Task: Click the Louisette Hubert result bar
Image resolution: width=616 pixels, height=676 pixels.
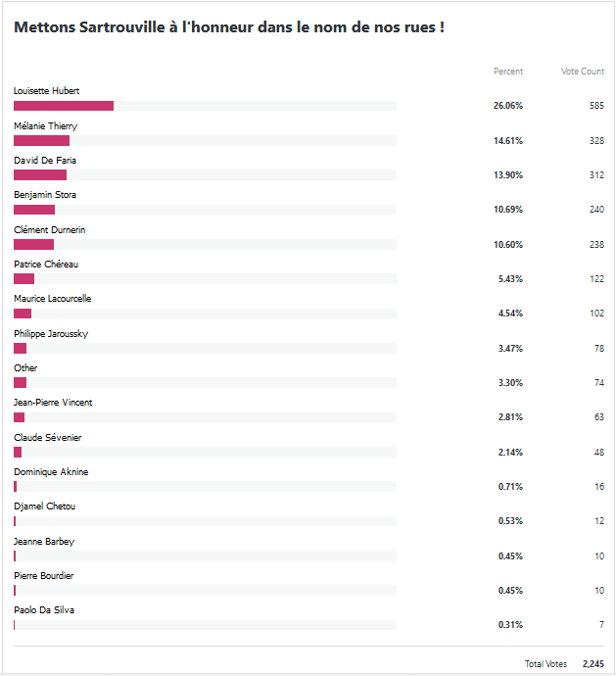Action: pyautogui.click(x=64, y=106)
